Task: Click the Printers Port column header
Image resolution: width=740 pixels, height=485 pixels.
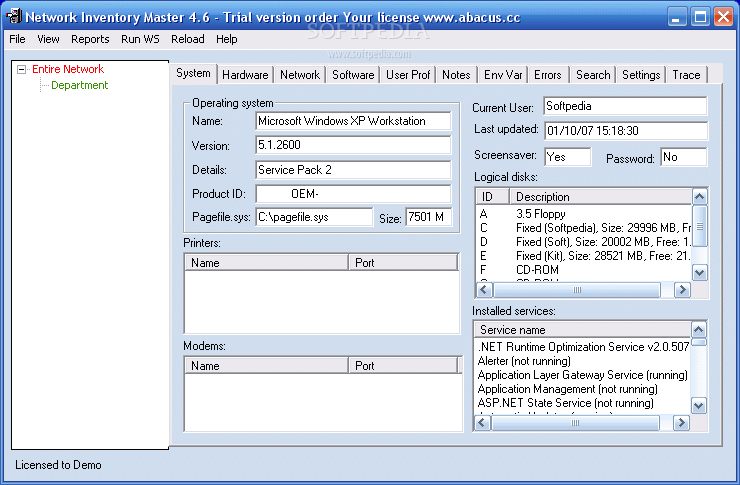Action: click(x=403, y=263)
